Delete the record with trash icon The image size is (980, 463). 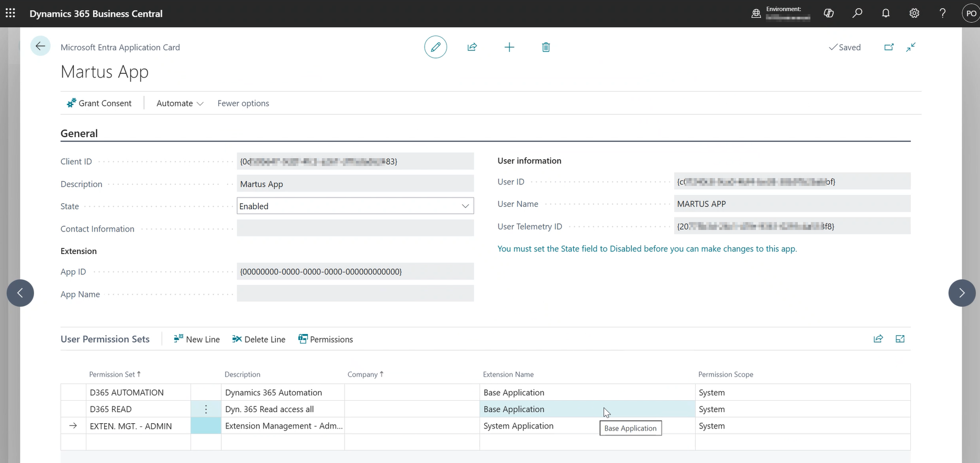pyautogui.click(x=546, y=47)
